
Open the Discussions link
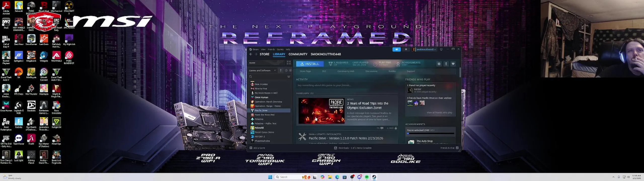point(371,71)
